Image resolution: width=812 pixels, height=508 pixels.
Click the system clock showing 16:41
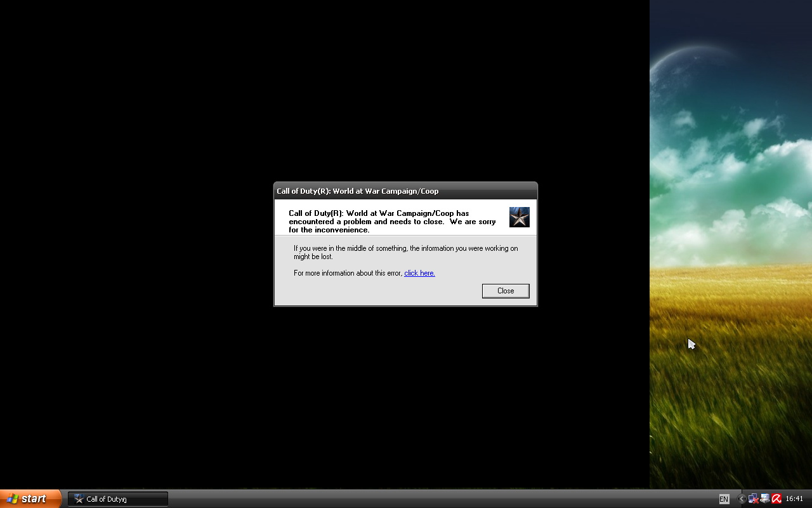[794, 499]
